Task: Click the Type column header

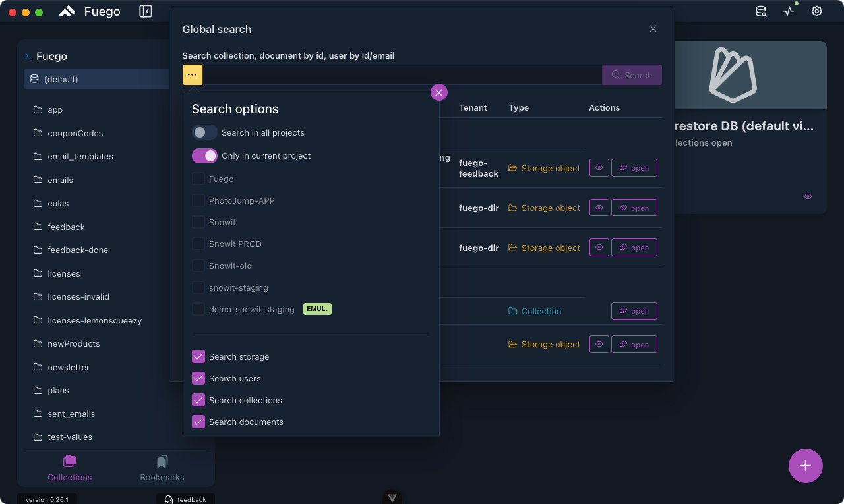Action: pyautogui.click(x=519, y=108)
